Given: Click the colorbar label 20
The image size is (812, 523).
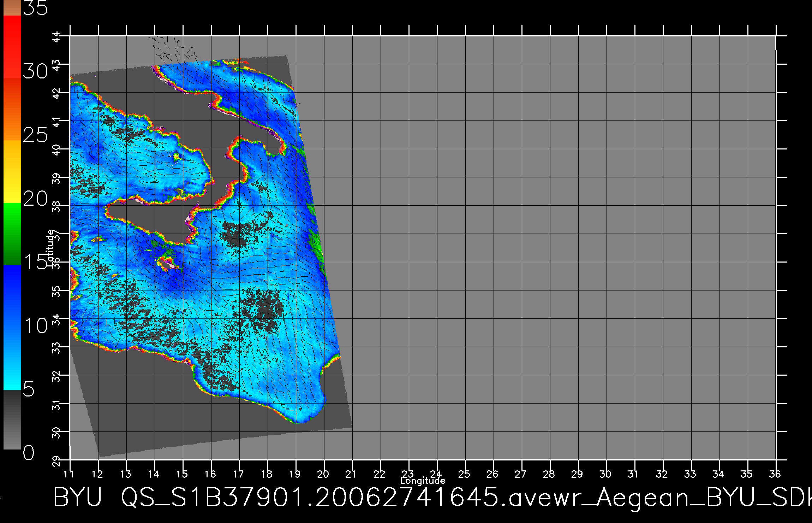Looking at the screenshot, I should (x=35, y=199).
